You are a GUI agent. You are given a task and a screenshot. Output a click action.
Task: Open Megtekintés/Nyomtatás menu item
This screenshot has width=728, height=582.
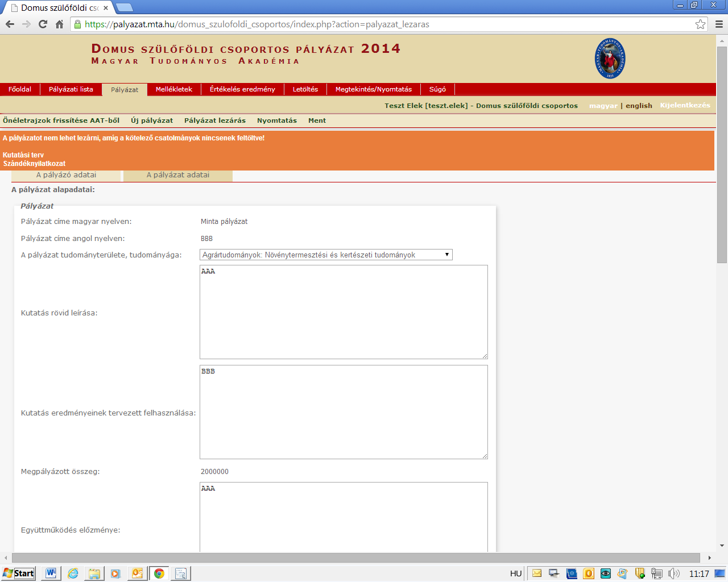coord(374,89)
